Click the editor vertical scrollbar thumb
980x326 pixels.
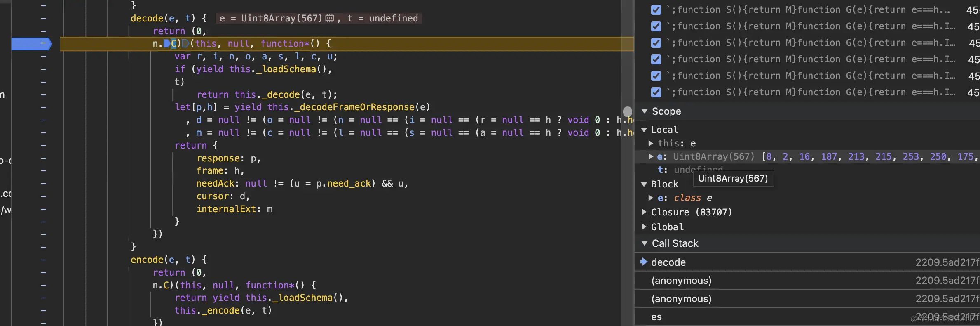tap(627, 112)
